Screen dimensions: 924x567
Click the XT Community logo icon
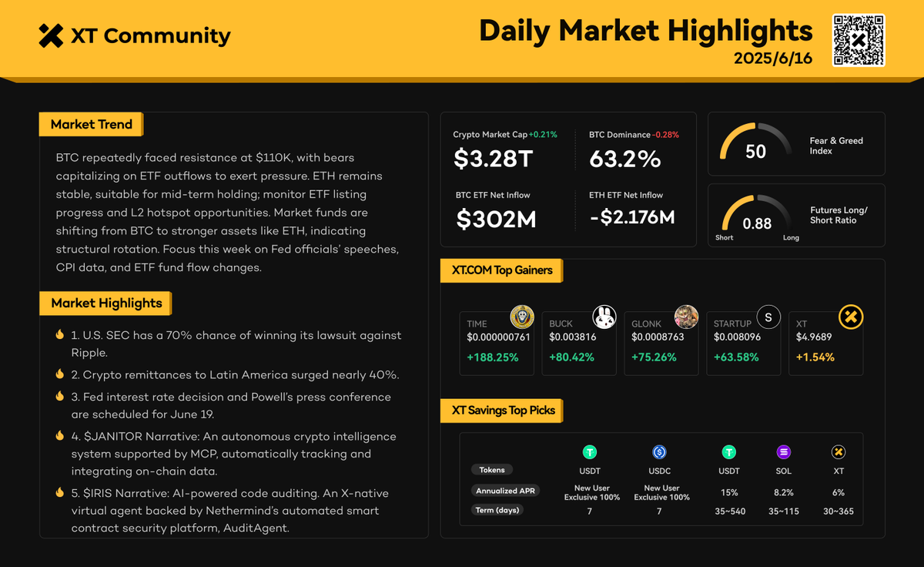click(51, 35)
